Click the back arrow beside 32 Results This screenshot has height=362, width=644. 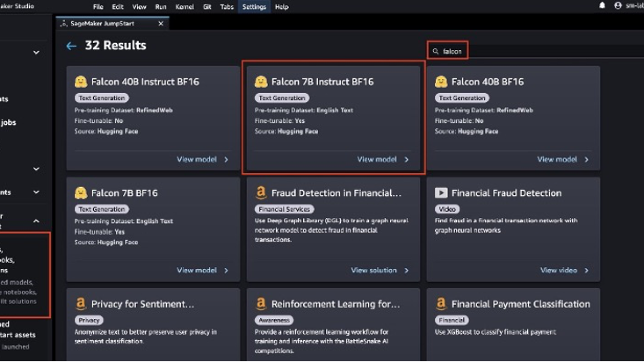pyautogui.click(x=71, y=46)
